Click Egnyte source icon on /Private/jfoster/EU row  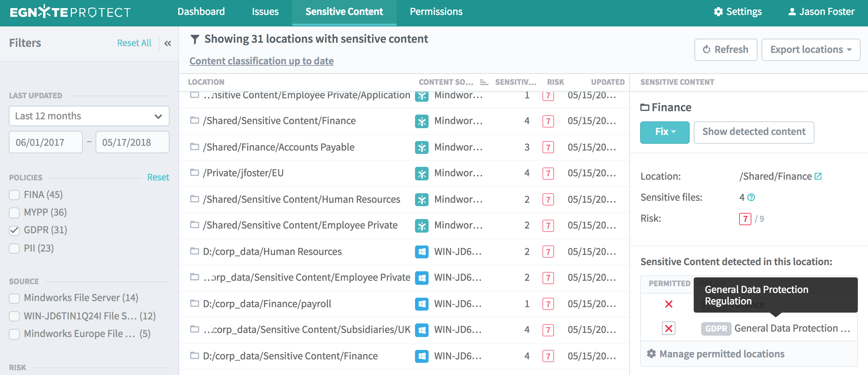coord(421,173)
